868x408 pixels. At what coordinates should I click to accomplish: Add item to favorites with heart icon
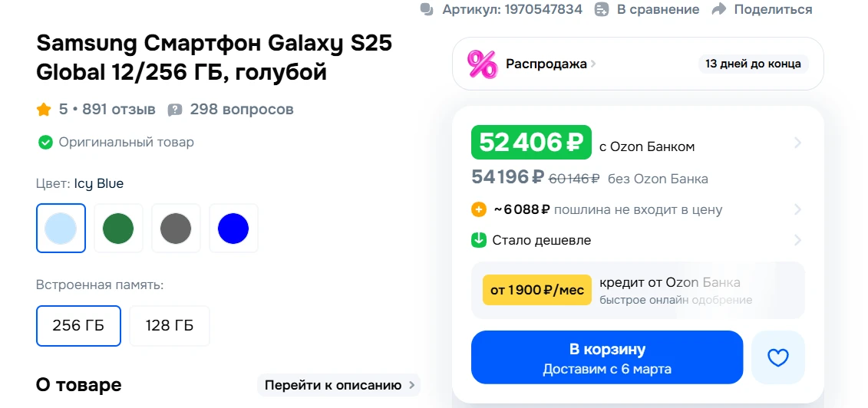778,357
